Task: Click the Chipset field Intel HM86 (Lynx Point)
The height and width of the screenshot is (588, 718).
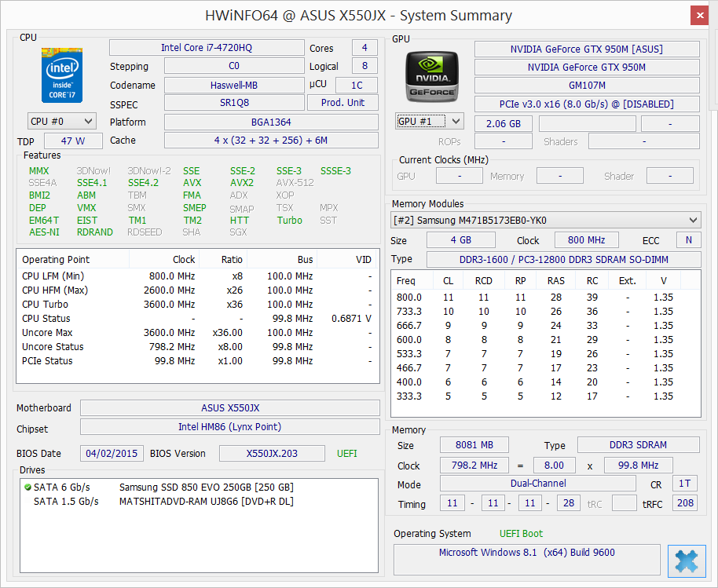Action: coord(230,426)
